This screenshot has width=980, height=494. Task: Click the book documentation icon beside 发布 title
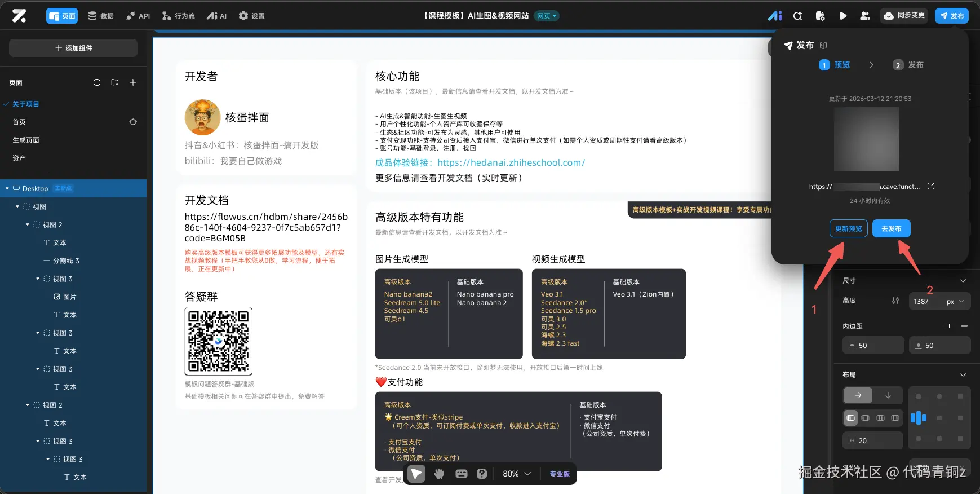click(823, 45)
